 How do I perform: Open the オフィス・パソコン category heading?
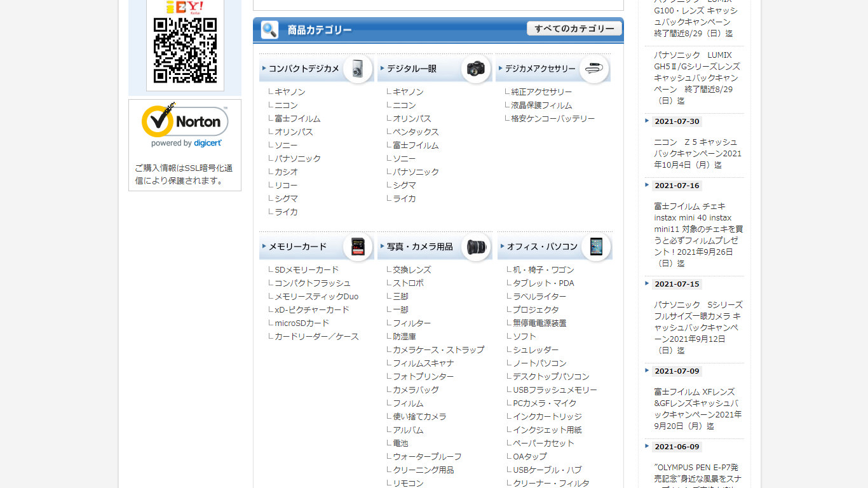pos(542,247)
